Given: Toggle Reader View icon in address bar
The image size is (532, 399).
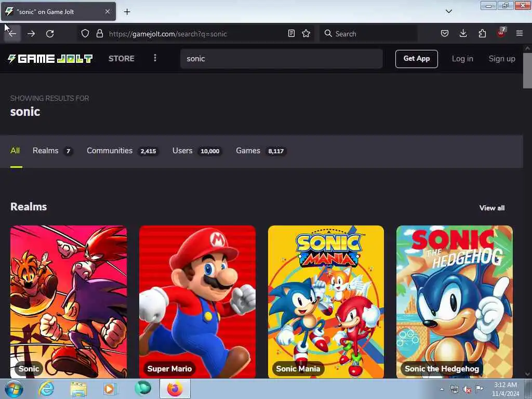Looking at the screenshot, I should [291, 34].
